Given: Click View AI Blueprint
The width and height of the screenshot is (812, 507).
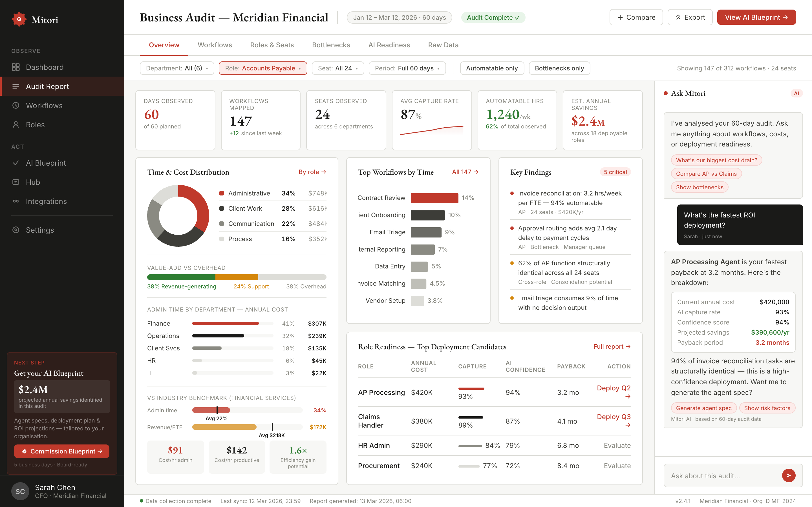Looking at the screenshot, I should (x=757, y=17).
